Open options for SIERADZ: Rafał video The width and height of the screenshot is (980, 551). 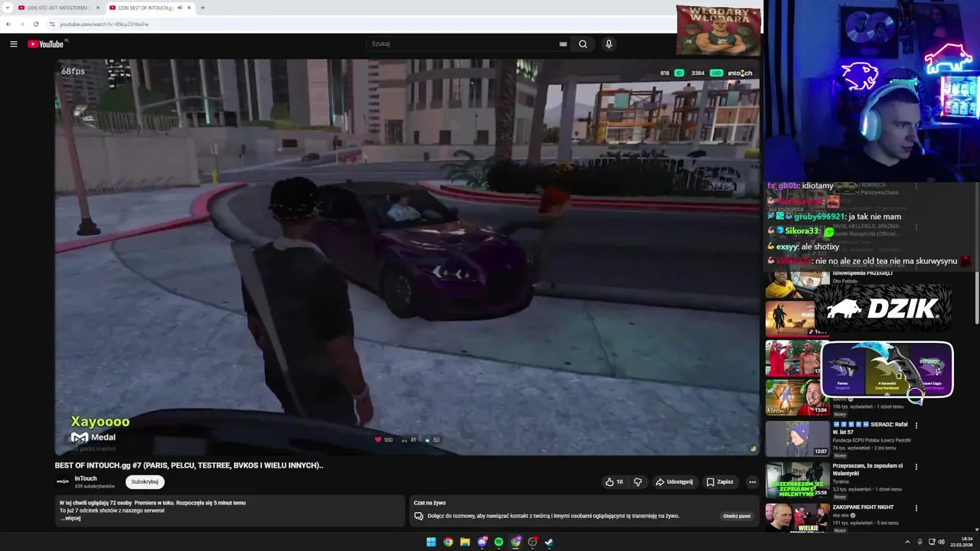[x=916, y=425]
